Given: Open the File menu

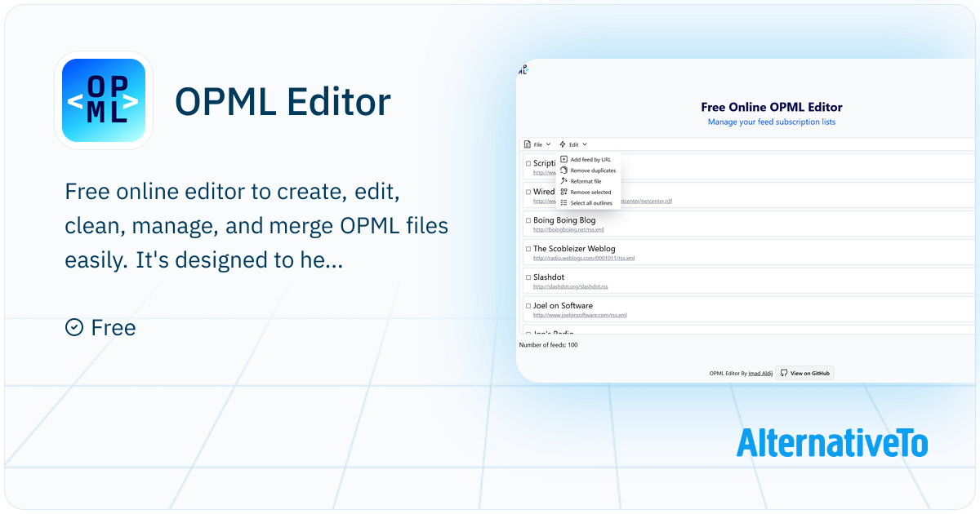Looking at the screenshot, I should point(537,144).
